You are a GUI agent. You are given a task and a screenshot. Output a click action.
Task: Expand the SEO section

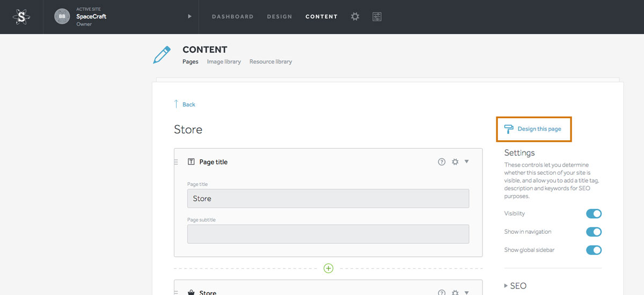click(x=515, y=286)
